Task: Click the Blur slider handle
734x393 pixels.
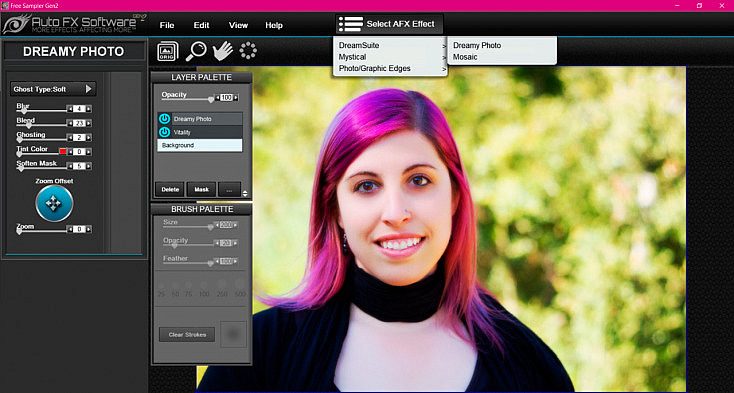Action: [24, 111]
